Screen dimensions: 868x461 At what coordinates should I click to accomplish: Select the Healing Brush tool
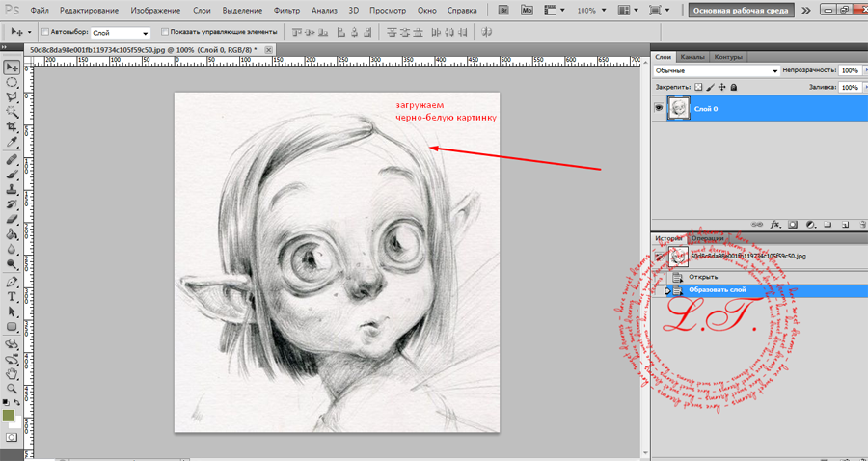coord(12,160)
